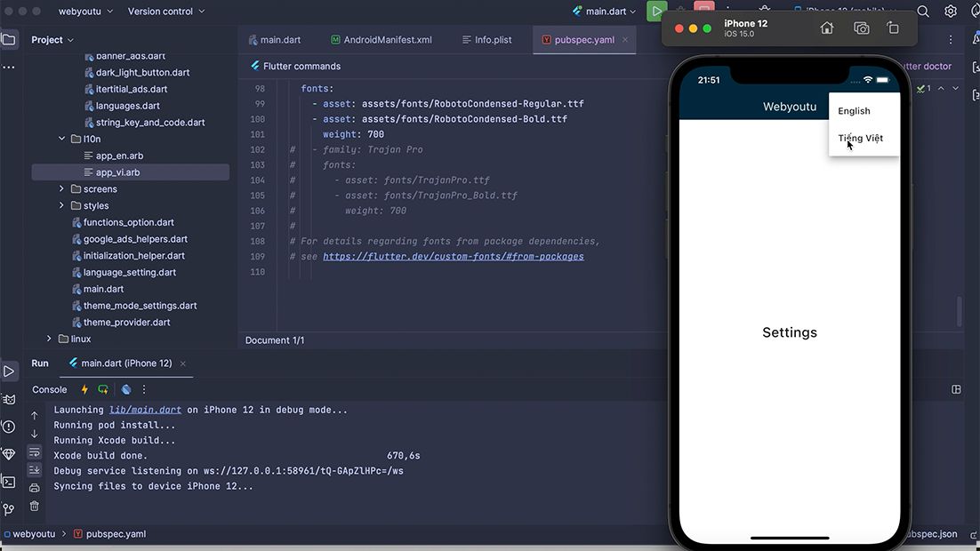Open the Git tool window icon
Image resolution: width=980 pixels, height=551 pixels.
coord(9,509)
